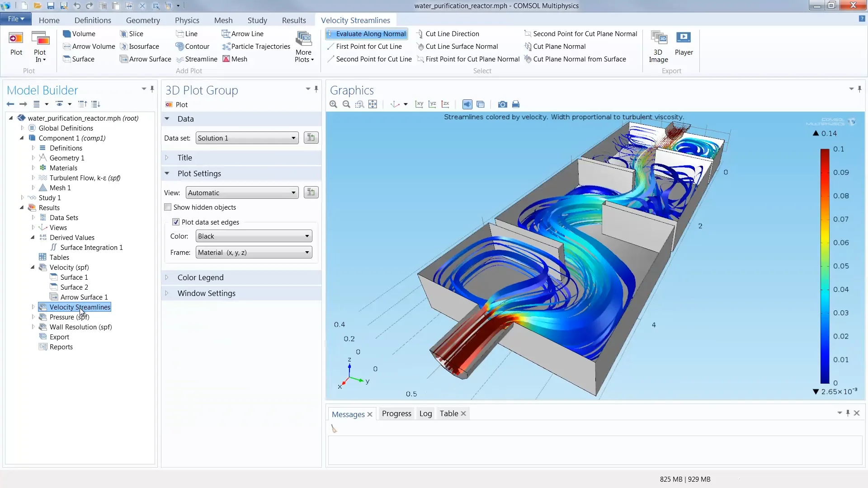This screenshot has width=868, height=488.
Task: Open the Player animation tool
Action: (684, 43)
